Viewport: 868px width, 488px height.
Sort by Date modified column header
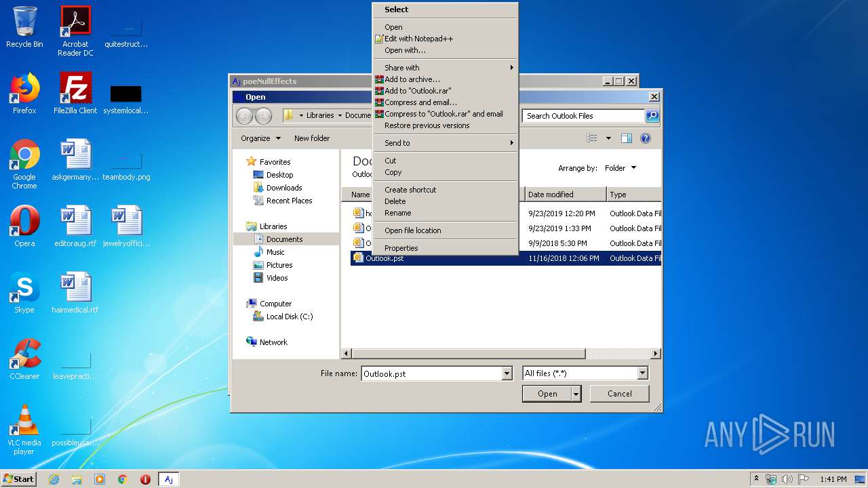tap(566, 195)
